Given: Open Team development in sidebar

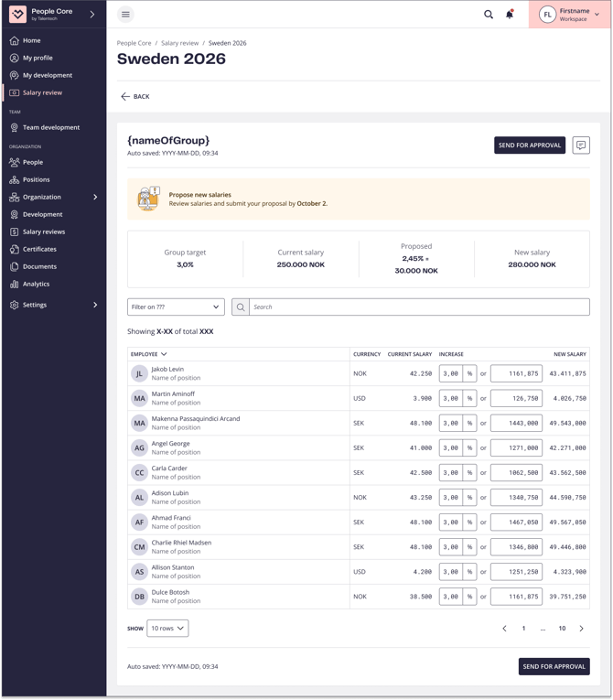Looking at the screenshot, I should [51, 128].
